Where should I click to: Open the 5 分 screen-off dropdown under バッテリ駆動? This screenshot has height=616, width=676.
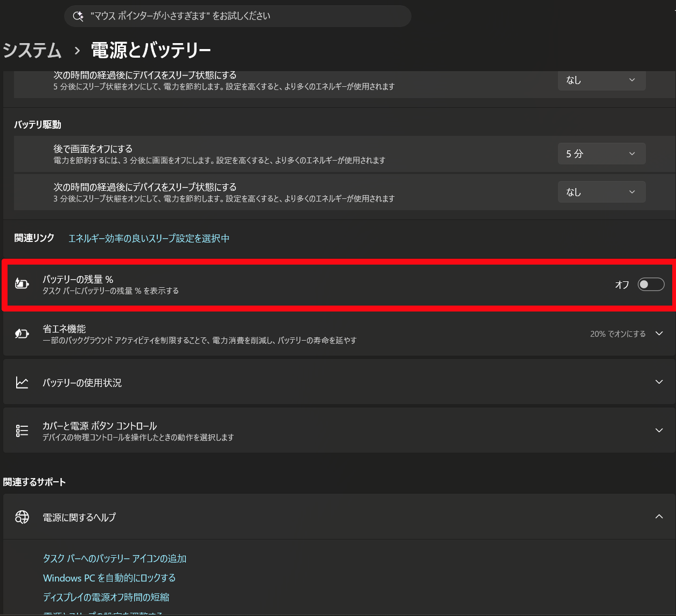point(602,154)
